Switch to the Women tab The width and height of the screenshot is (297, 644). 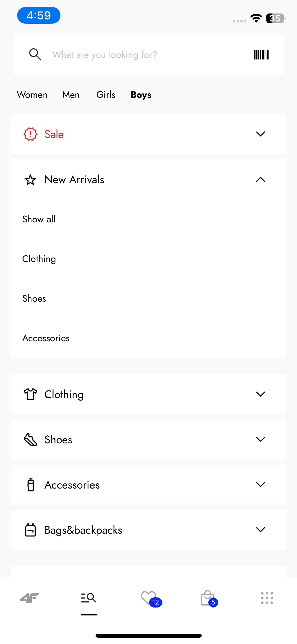pyautogui.click(x=32, y=95)
